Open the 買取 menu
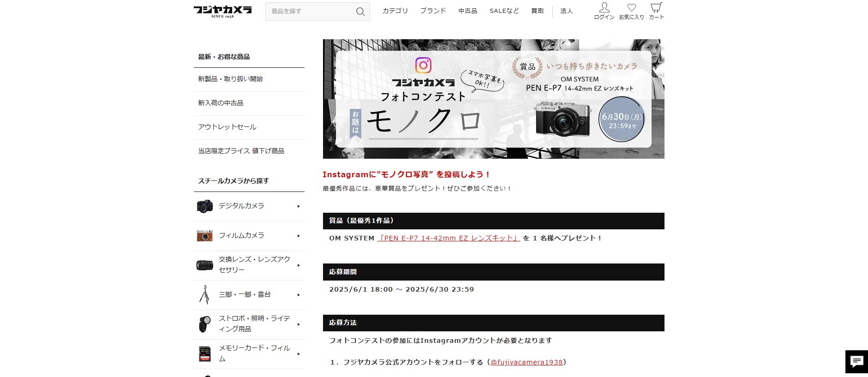This screenshot has width=868, height=377. coord(538,11)
